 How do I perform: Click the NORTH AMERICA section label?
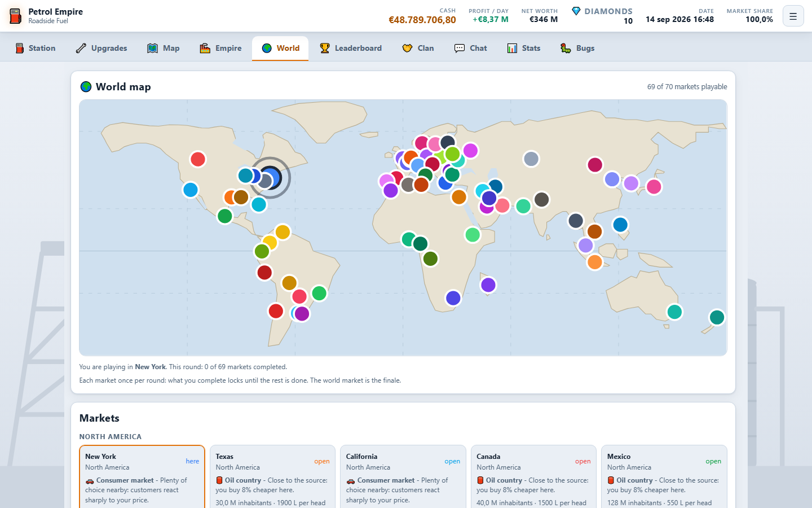(x=111, y=437)
